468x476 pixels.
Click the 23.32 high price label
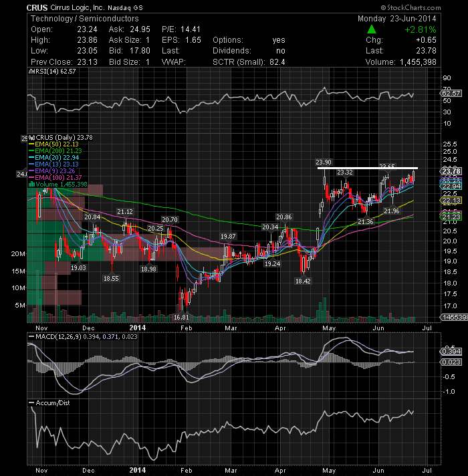pos(345,172)
